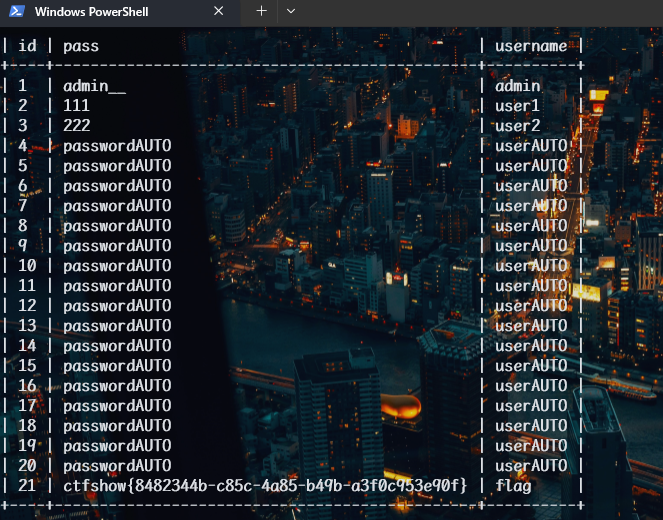Click passwordAUTO in row id 4
Viewport: 663px width, 520px height.
(x=117, y=146)
